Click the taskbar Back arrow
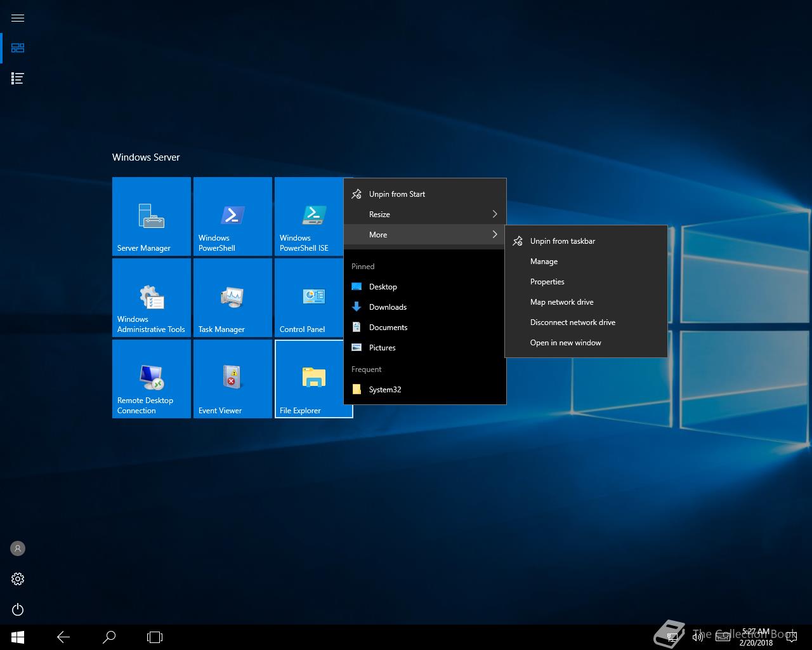This screenshot has height=650, width=812. coord(63,637)
